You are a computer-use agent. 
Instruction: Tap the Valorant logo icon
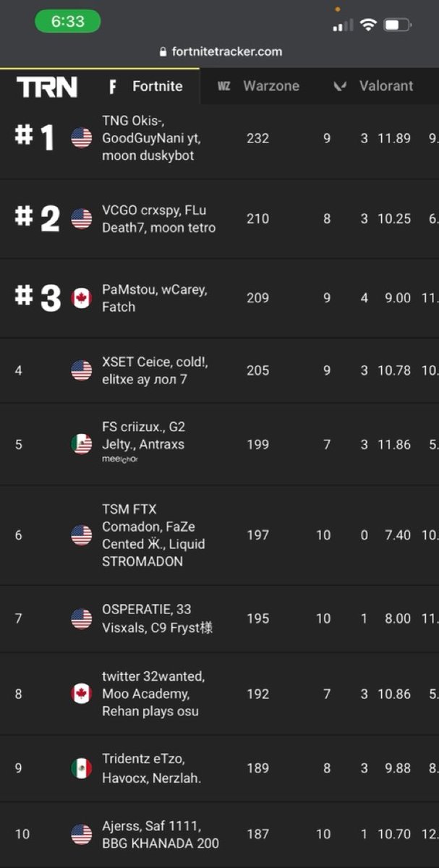tap(340, 86)
